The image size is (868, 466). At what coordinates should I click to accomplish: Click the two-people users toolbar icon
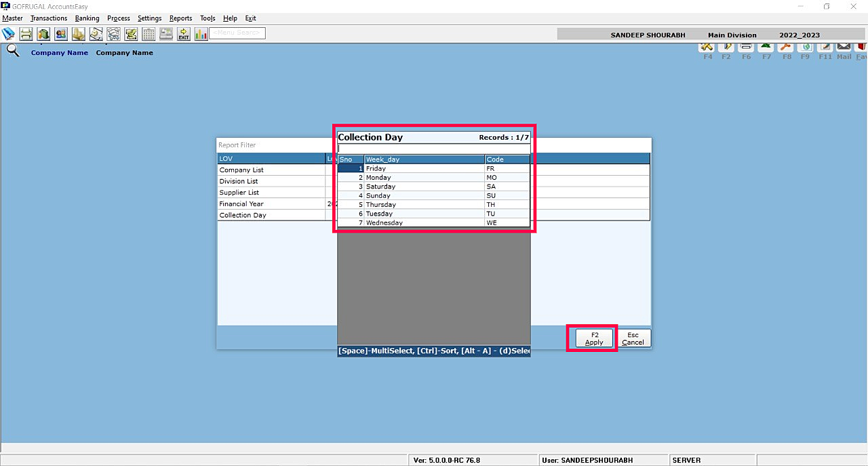pyautogui.click(x=61, y=34)
